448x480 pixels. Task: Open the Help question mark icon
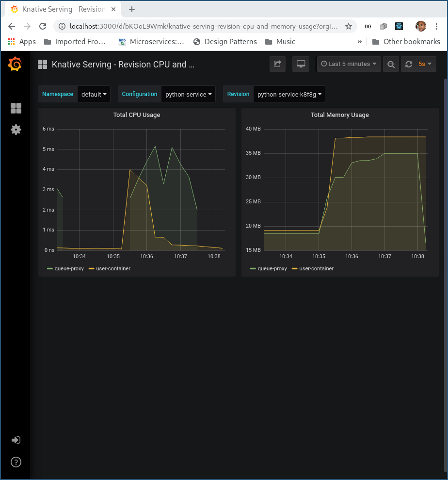click(x=16, y=462)
